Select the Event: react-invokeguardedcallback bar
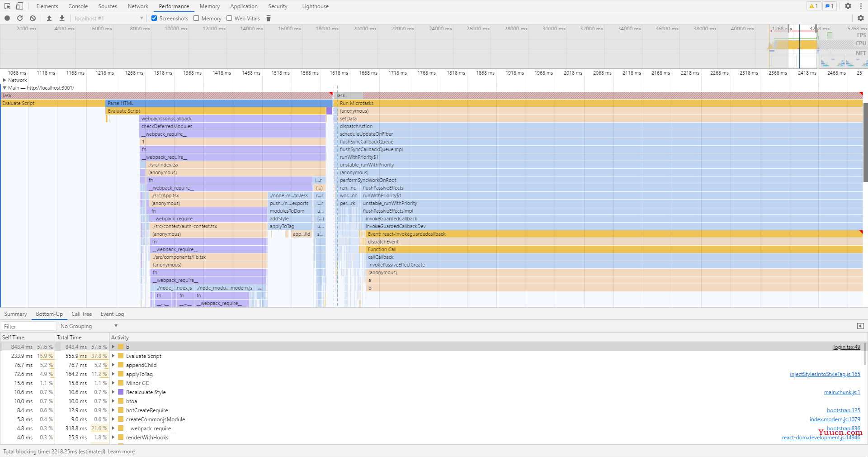This screenshot has width=868, height=457. point(614,234)
